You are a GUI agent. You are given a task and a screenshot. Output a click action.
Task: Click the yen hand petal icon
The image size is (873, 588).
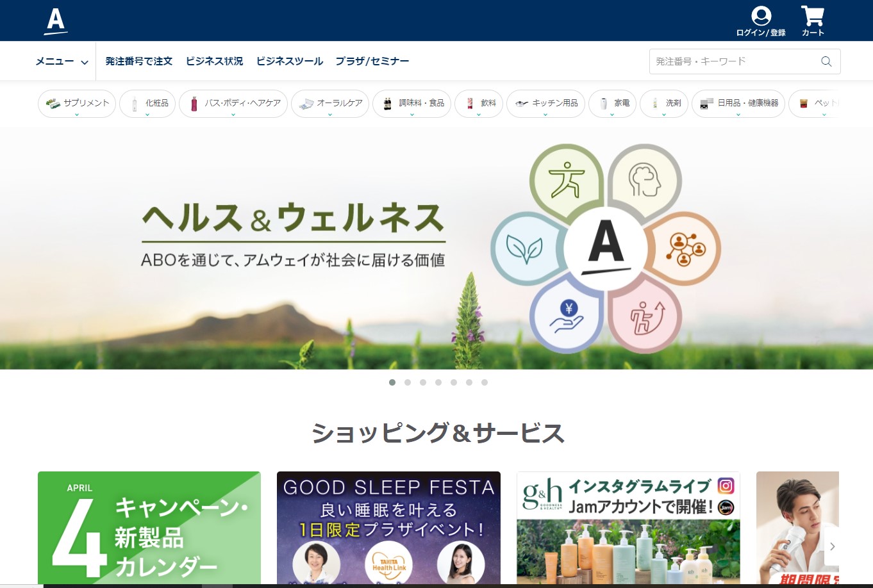pos(567,316)
